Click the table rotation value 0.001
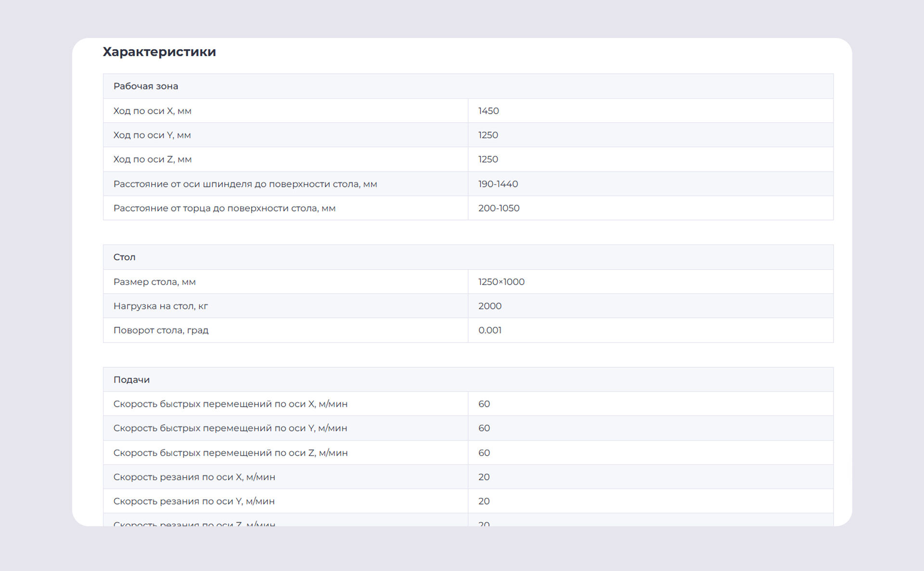The height and width of the screenshot is (571, 924). tap(490, 330)
